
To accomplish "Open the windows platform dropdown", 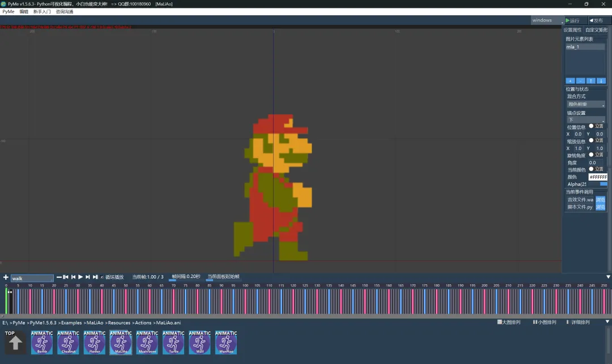I will point(547,20).
